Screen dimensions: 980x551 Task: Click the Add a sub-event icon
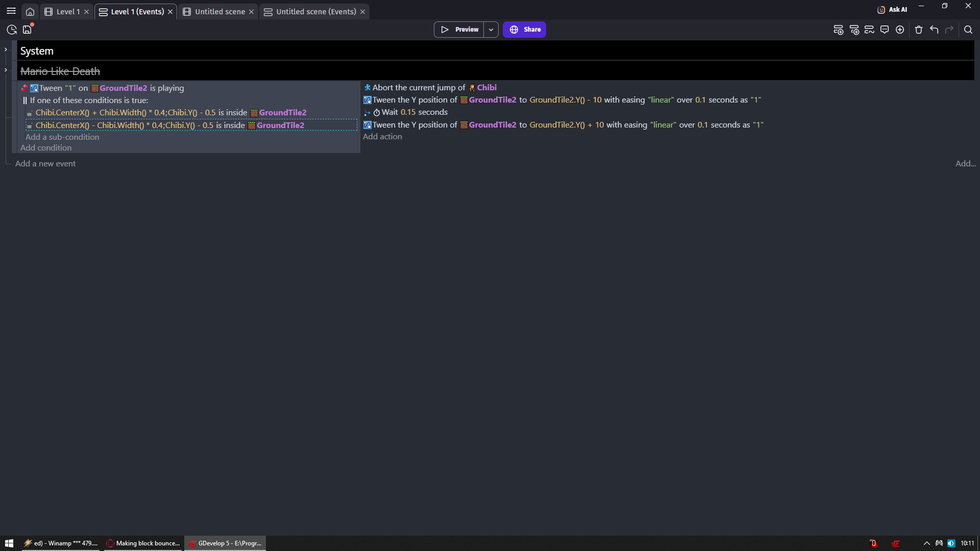[x=854, y=30]
